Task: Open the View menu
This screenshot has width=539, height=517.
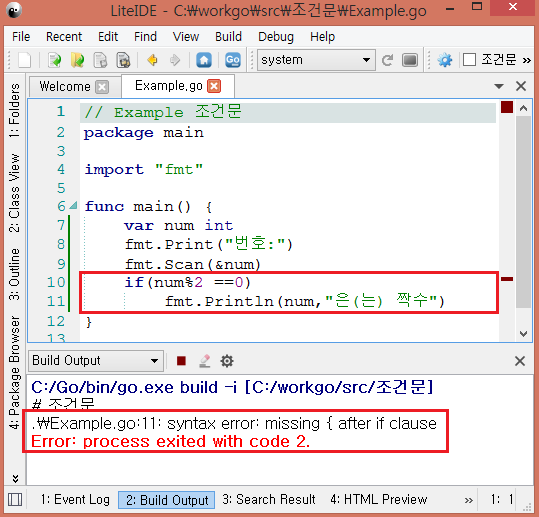Action: tap(186, 36)
